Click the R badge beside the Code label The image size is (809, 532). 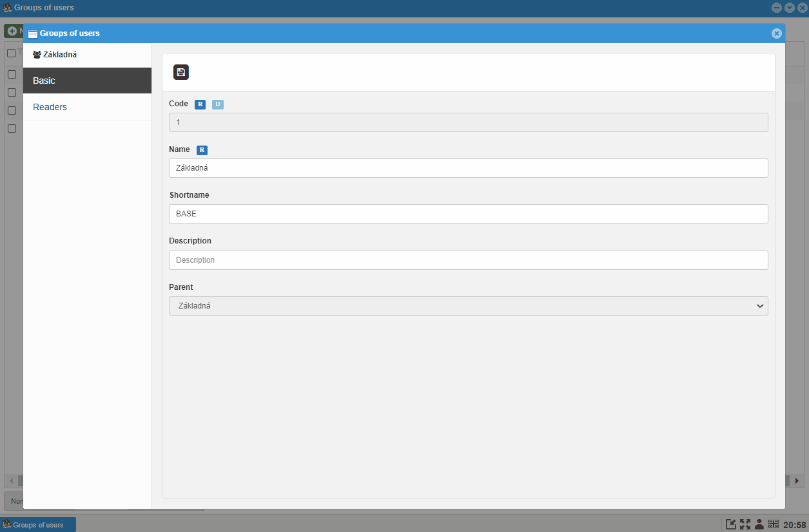tap(200, 104)
